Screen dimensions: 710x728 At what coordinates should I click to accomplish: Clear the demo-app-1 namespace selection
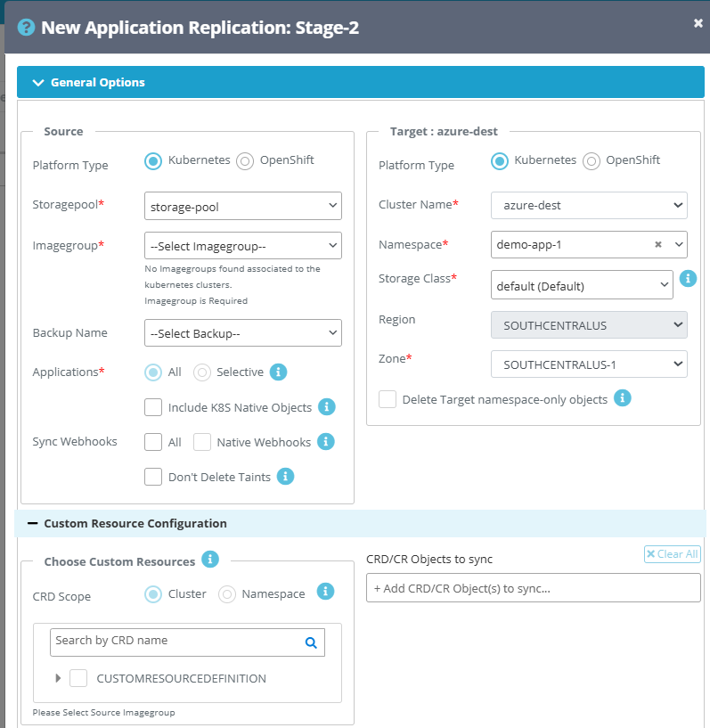tap(658, 244)
